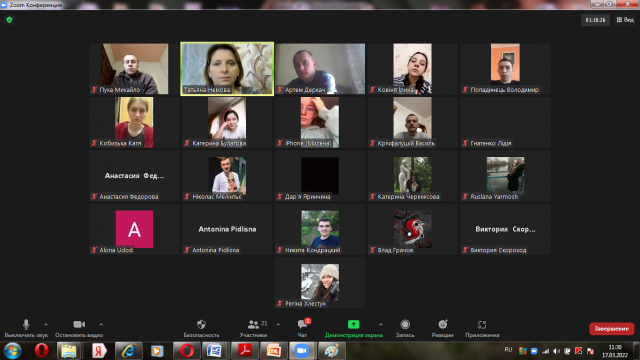
Task: Select Регіна Хлестун video tile
Action: click(320, 282)
